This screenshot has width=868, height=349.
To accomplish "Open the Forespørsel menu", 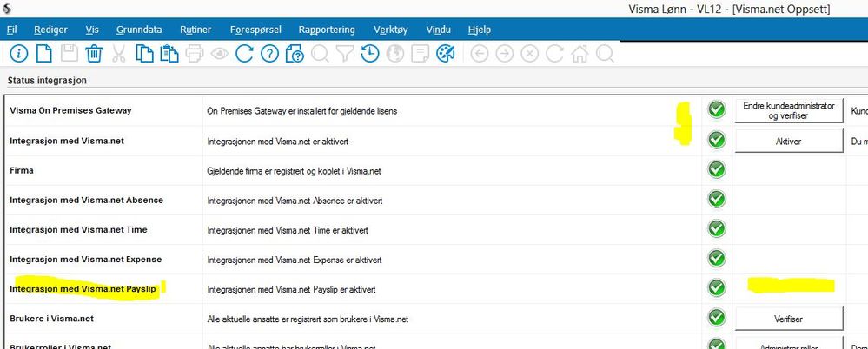I will click(x=255, y=30).
